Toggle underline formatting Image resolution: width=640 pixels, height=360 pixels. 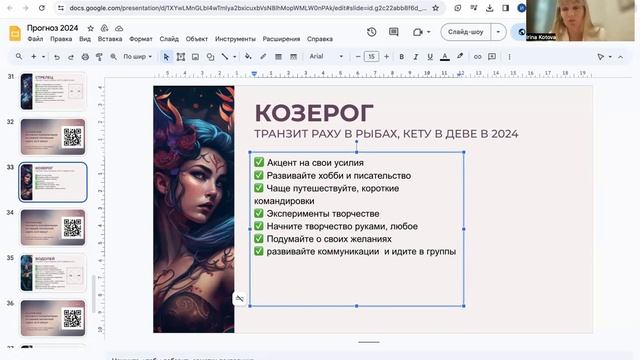pyautogui.click(x=430, y=57)
